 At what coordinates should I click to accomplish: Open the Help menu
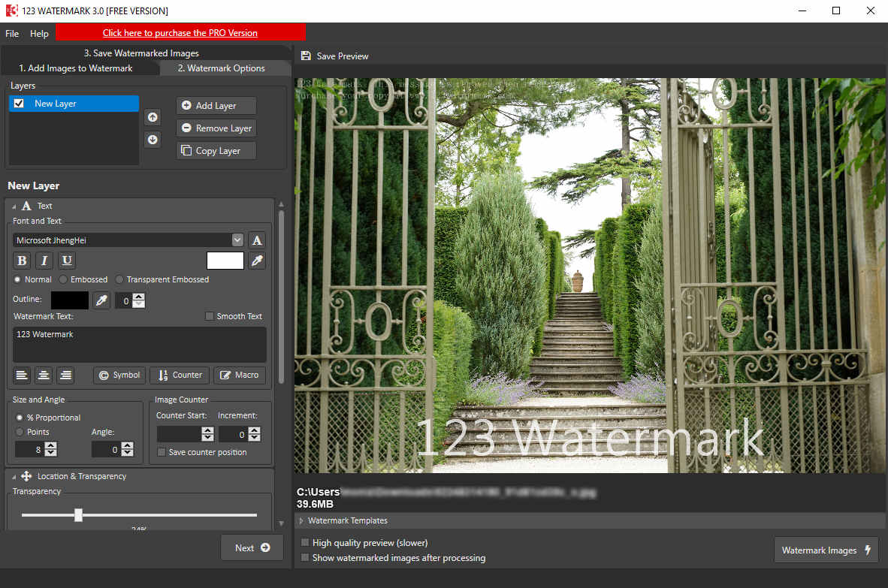click(x=39, y=33)
